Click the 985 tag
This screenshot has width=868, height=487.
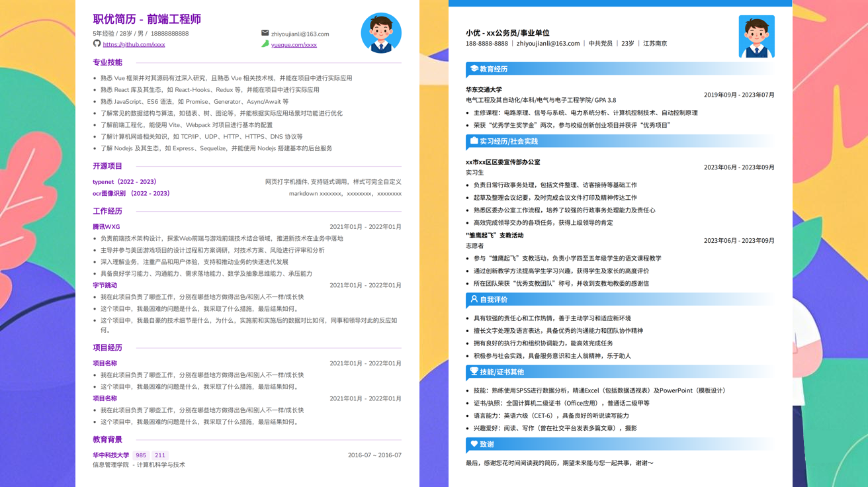pyautogui.click(x=141, y=455)
